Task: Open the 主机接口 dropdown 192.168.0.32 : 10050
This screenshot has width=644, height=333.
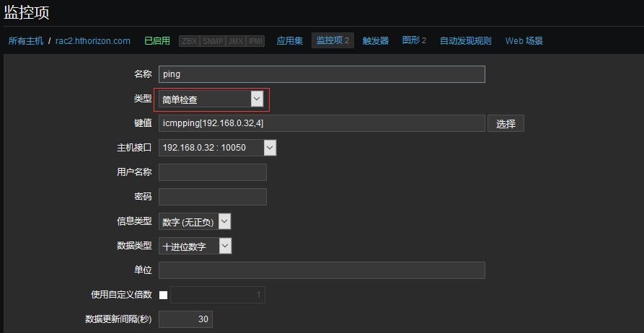Action: [x=218, y=148]
